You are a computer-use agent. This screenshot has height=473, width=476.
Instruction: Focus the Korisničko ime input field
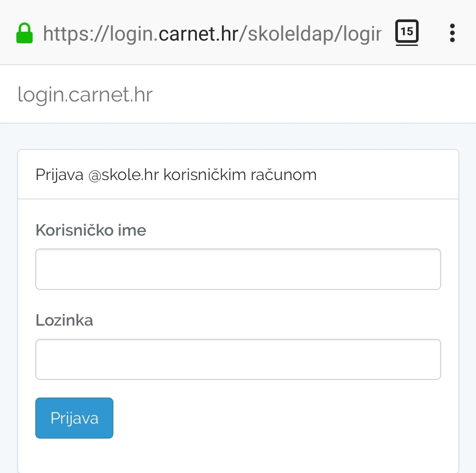coord(238,269)
